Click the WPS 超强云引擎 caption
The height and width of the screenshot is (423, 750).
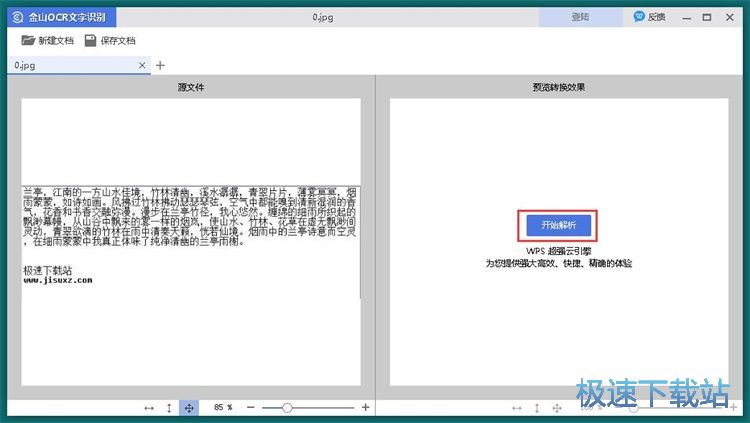(559, 251)
